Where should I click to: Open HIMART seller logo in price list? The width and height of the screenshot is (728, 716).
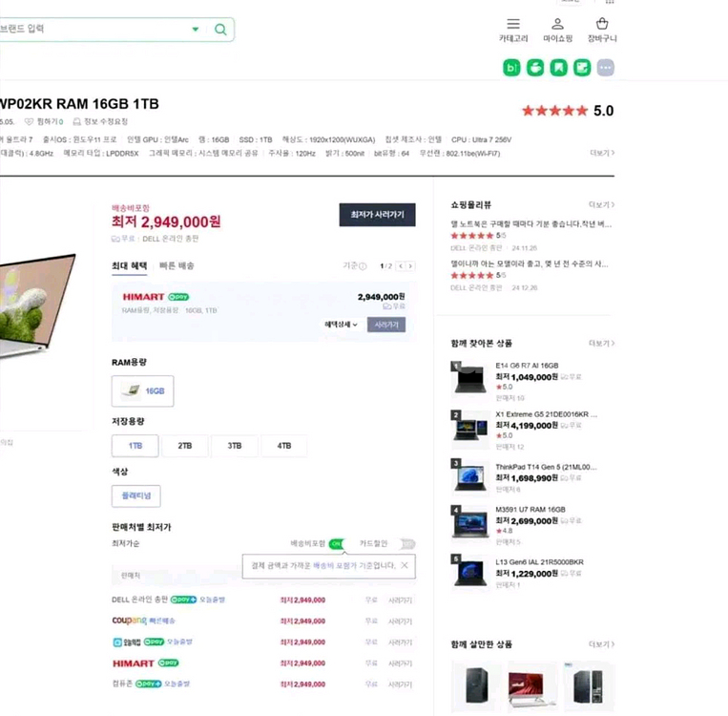(x=134, y=663)
